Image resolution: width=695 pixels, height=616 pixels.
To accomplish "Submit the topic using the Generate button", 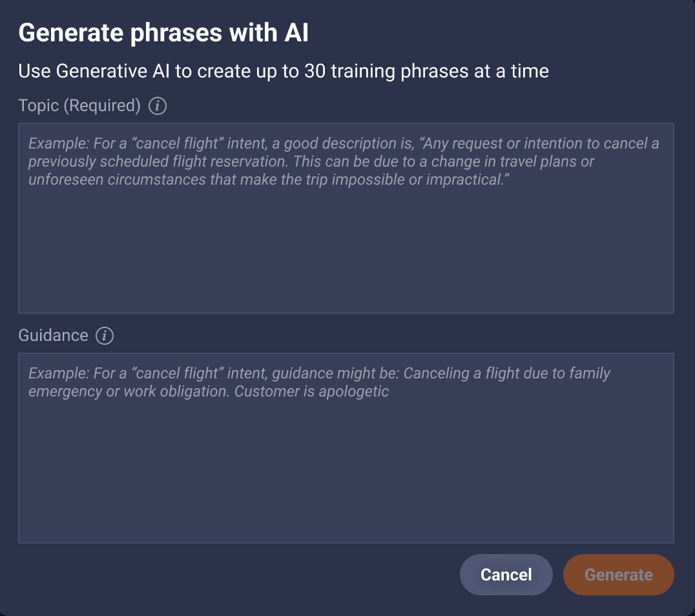I will pos(619,575).
